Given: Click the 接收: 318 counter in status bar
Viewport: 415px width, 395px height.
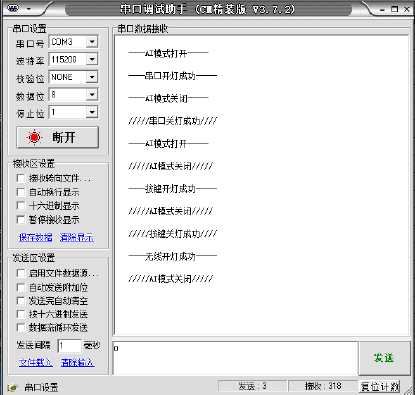Looking at the screenshot, I should point(323,386).
